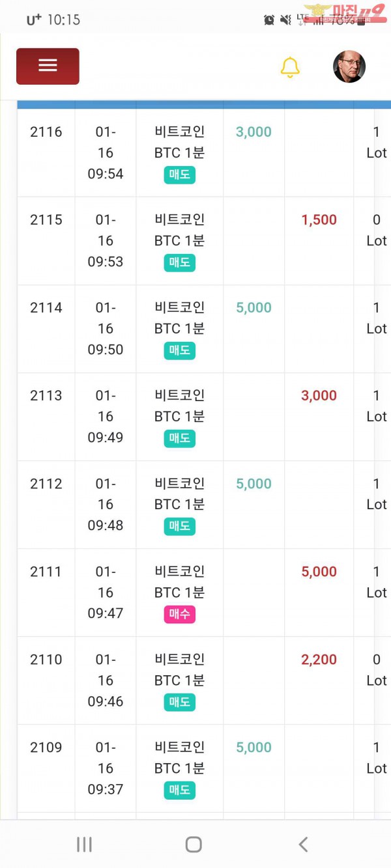Select trade row number 2115

click(46, 220)
